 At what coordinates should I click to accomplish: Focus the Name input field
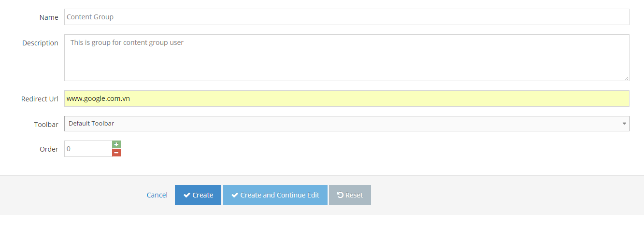[x=346, y=17]
